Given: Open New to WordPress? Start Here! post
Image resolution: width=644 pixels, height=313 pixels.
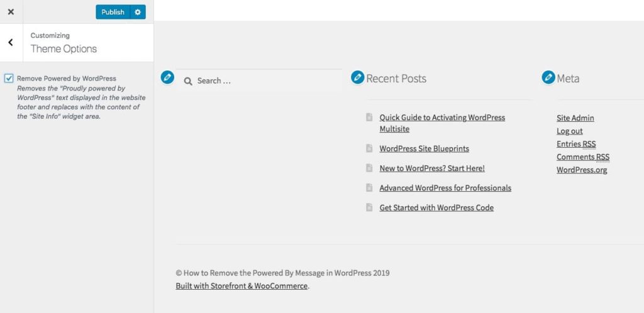Looking at the screenshot, I should [431, 168].
